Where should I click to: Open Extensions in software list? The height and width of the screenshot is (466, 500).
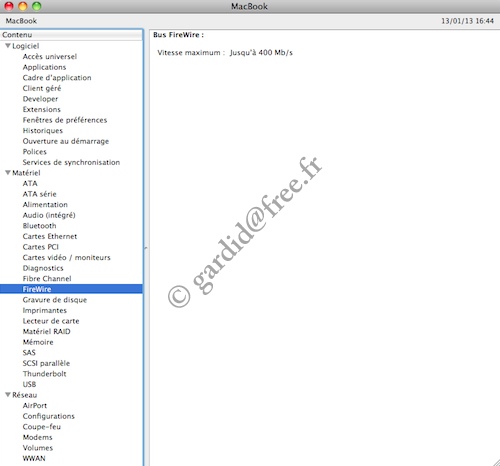point(42,109)
